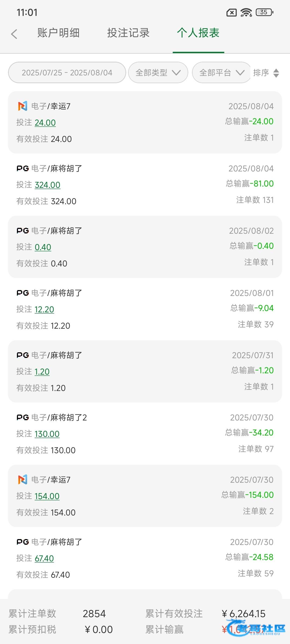Screen dimensions: 290x644
Task: Tap the 排序 sort label
Action: click(x=261, y=73)
